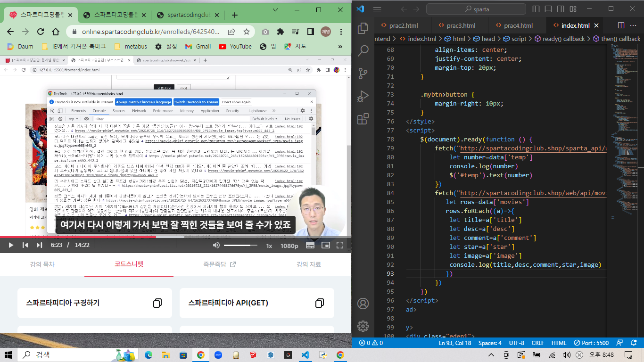Open the 강의 목차 tab
This screenshot has height=362, width=644.
tap(42, 264)
